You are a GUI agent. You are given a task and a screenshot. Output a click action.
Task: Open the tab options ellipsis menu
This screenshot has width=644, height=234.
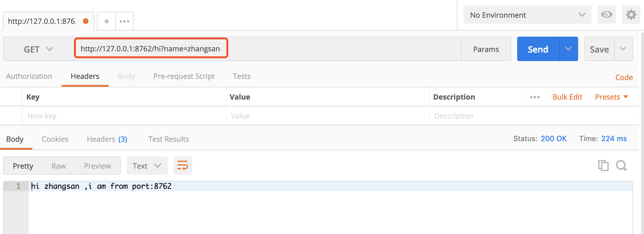(124, 21)
